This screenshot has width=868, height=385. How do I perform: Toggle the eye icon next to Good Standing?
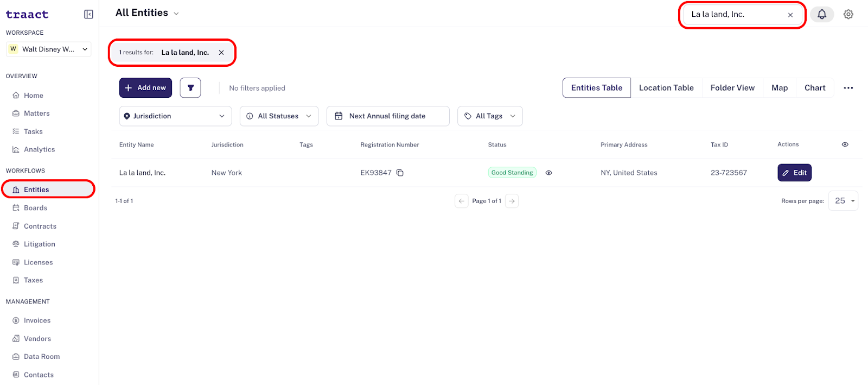point(548,173)
